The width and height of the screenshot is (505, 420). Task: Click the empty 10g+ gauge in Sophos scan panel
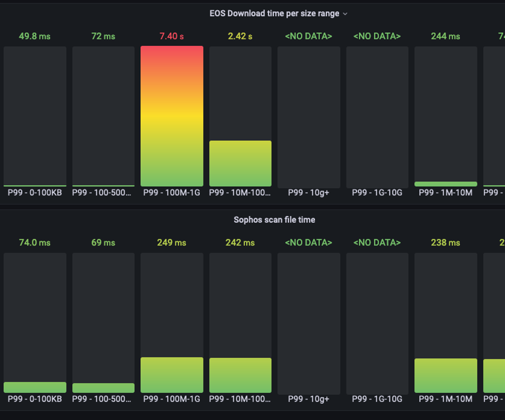pos(309,323)
